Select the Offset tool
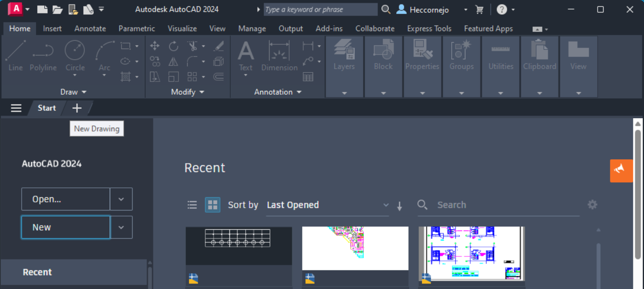The width and height of the screenshot is (644, 289). (x=218, y=77)
